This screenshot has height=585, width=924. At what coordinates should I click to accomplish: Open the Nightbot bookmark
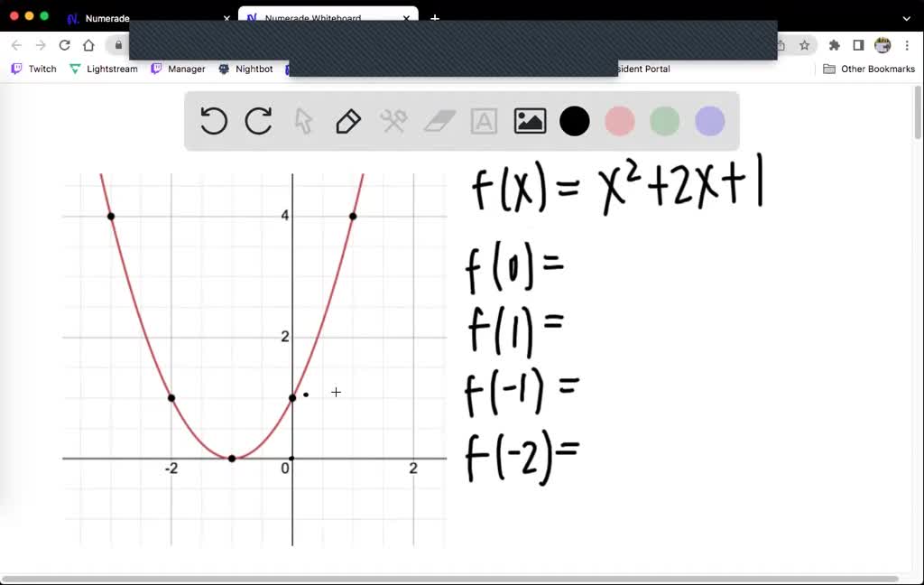pyautogui.click(x=247, y=69)
